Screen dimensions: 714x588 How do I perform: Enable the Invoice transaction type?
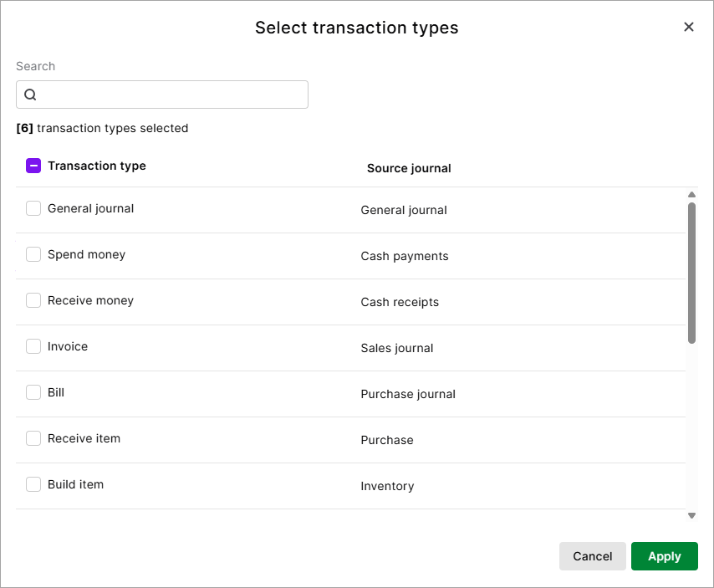coord(33,346)
